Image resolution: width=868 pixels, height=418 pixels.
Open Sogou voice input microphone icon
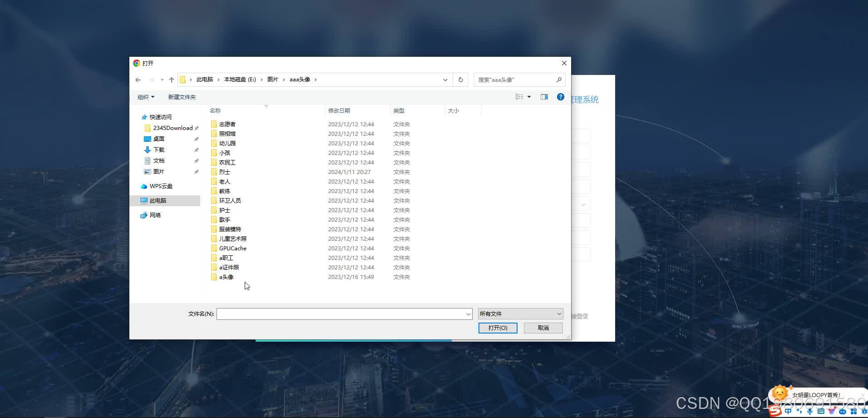pos(810,412)
